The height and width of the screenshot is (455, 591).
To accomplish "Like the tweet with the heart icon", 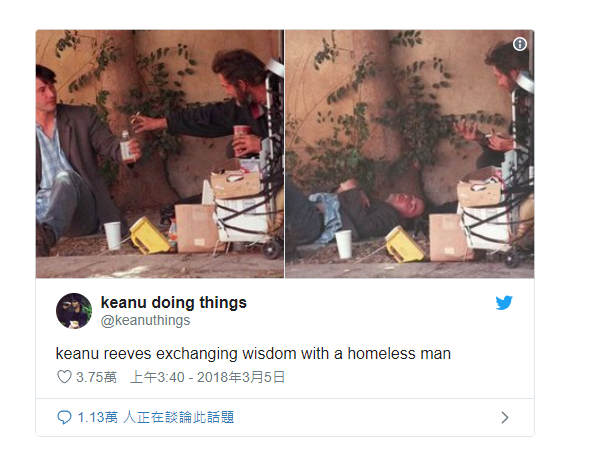I will point(64,377).
